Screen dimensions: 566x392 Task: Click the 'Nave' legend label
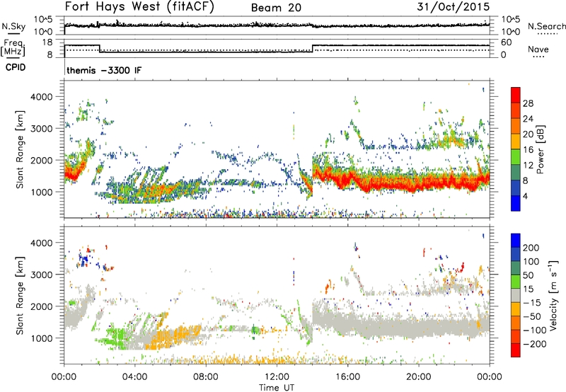pos(538,50)
